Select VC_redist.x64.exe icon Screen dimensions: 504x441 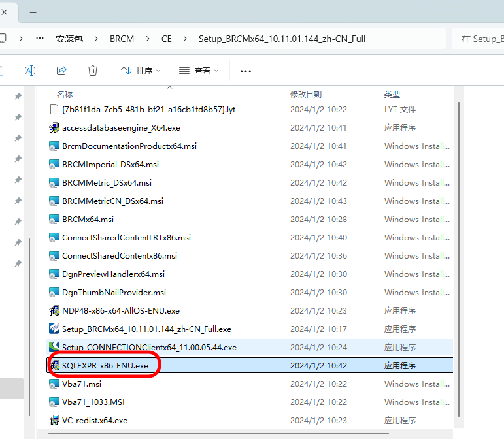54,420
